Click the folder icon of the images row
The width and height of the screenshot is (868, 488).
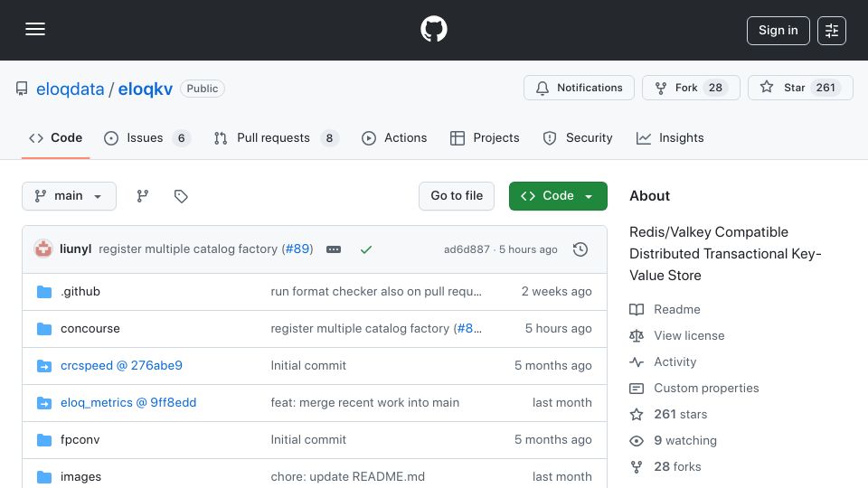point(44,477)
